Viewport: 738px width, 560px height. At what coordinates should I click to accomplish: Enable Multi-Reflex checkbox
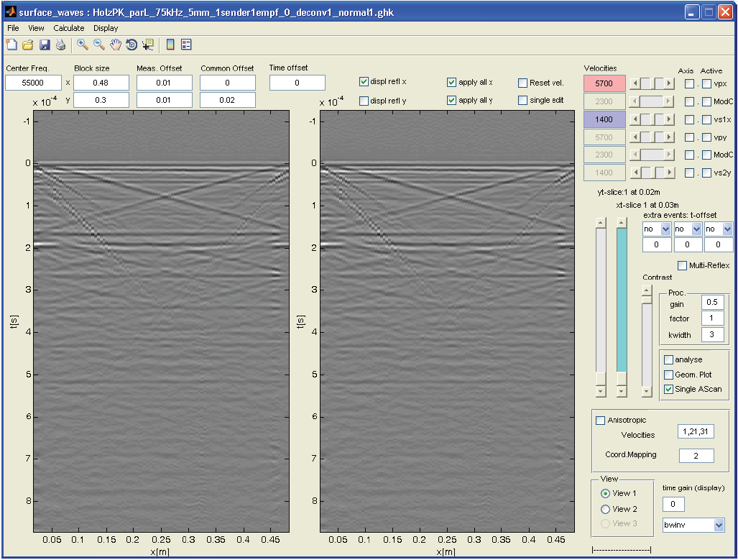682,266
